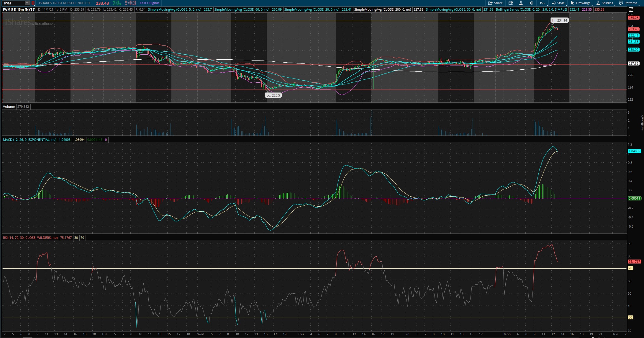Click the Thu date label on time axis
The width and height of the screenshot is (644, 338).
301,334
